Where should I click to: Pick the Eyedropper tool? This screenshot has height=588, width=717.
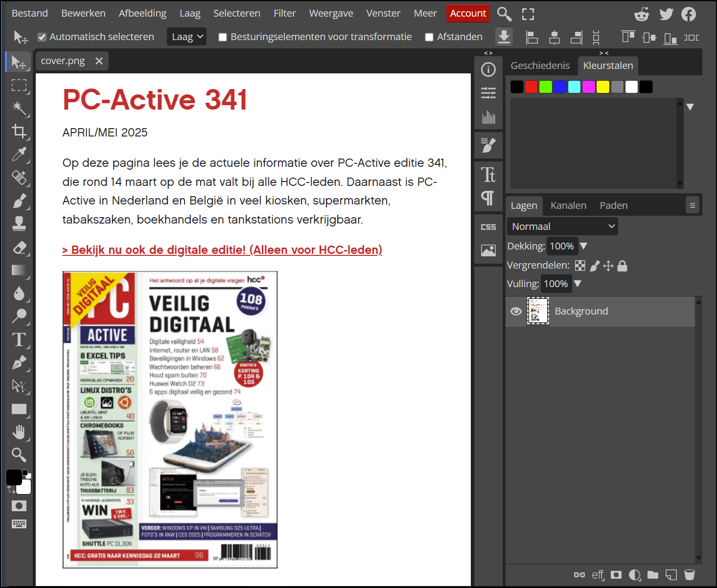[19, 155]
